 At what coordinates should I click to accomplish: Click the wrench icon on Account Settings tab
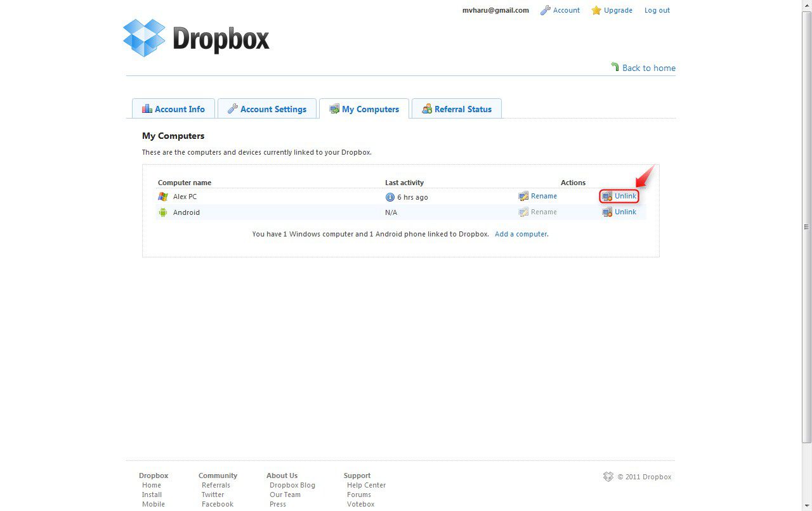[x=233, y=109]
